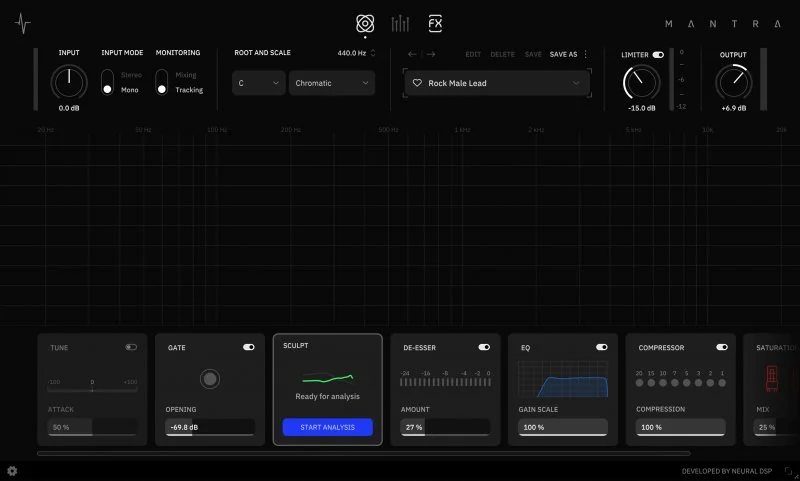
Task: Click the Gate circular indicator
Action: pos(210,379)
